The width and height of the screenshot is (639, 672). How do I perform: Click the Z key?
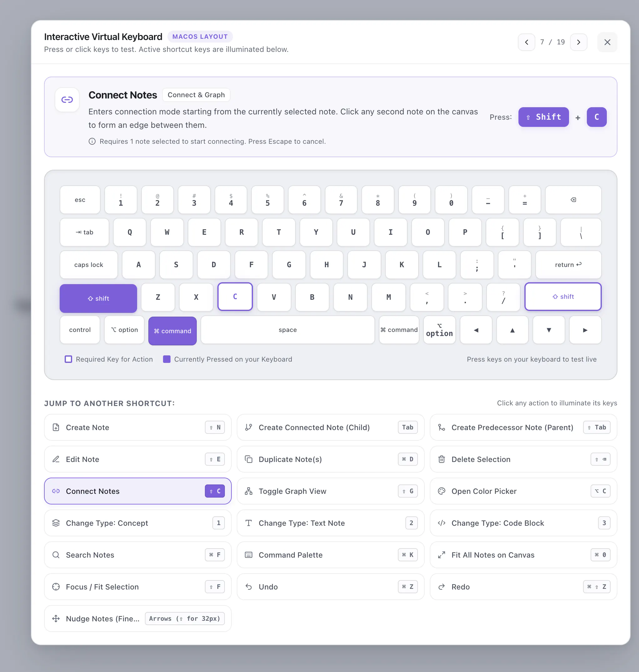(158, 297)
